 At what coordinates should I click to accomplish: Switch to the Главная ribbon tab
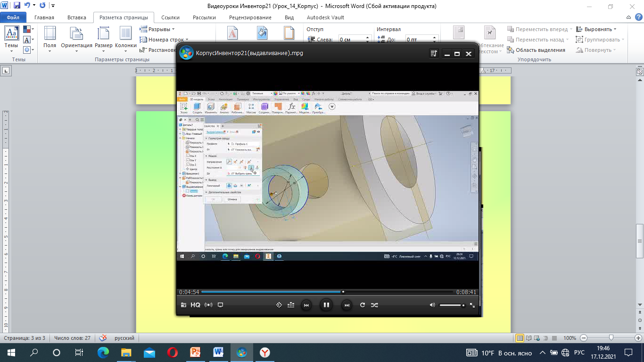click(44, 17)
